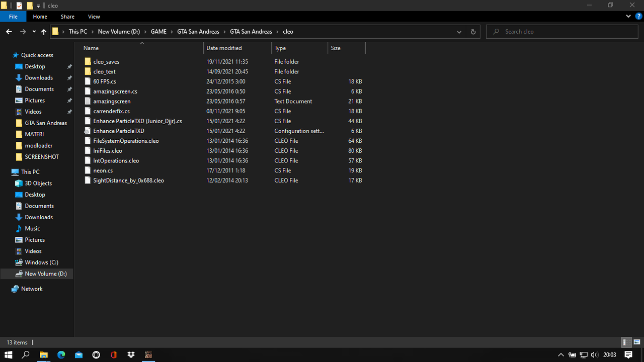Click the Search cleo box
This screenshot has width=644, height=362.
click(563, 32)
